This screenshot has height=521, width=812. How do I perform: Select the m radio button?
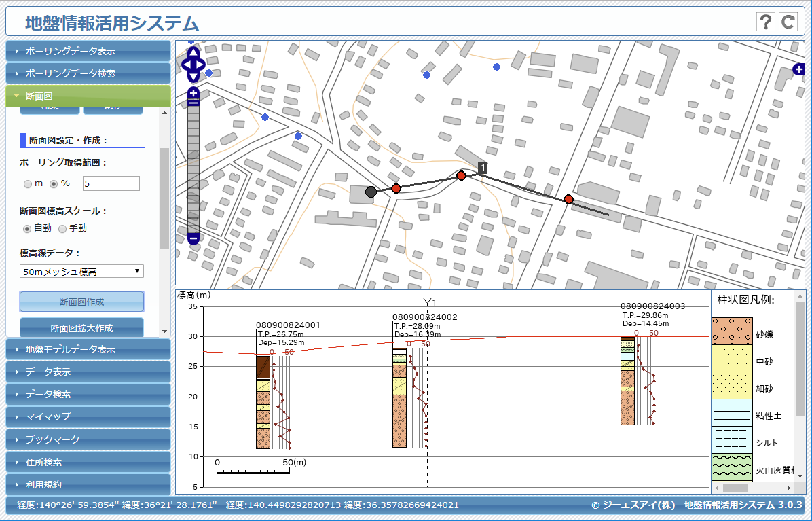[28, 184]
